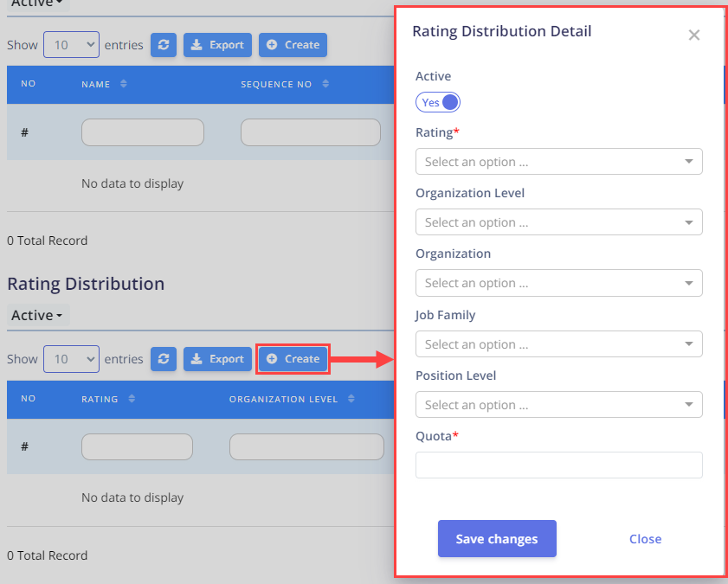Export the Rating Distribution table

[217, 359]
